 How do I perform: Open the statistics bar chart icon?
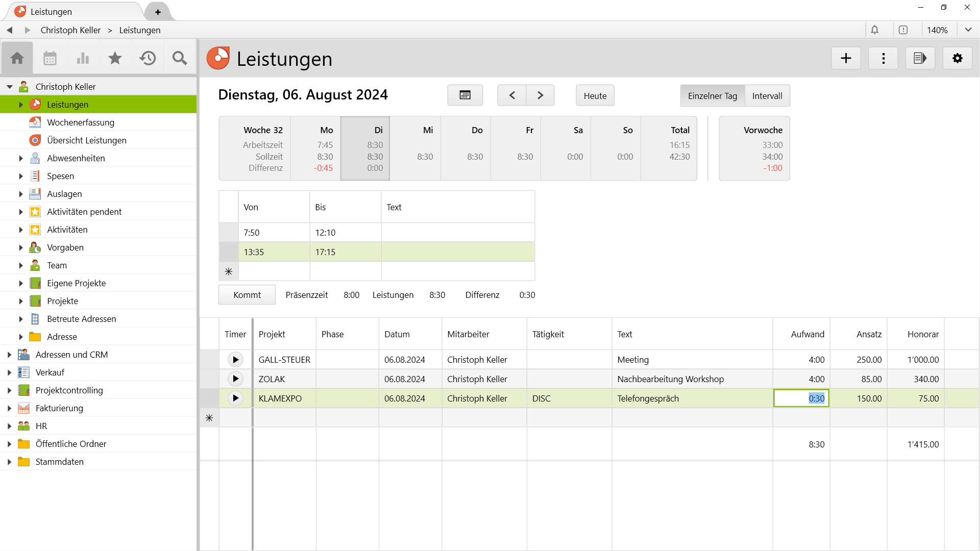82,58
